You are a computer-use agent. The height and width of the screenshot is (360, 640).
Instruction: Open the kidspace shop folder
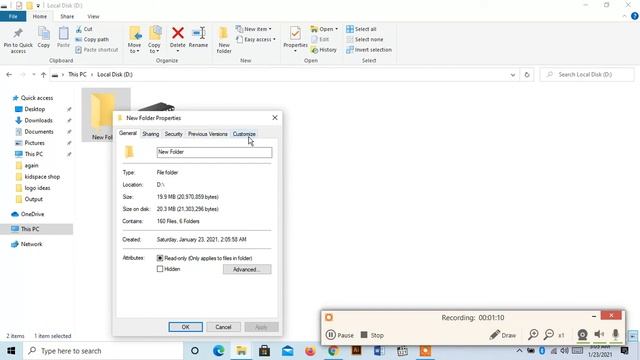pyautogui.click(x=42, y=177)
